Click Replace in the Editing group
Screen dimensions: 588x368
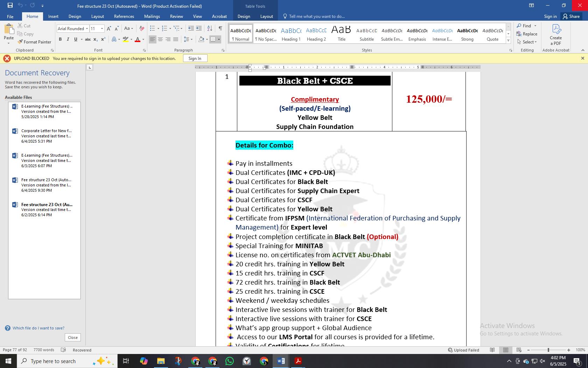(527, 34)
